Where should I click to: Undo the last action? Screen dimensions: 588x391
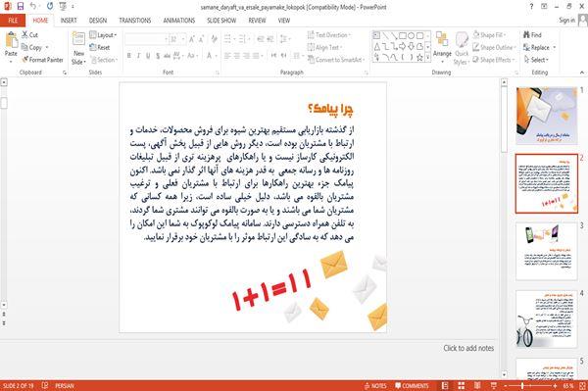pos(32,7)
